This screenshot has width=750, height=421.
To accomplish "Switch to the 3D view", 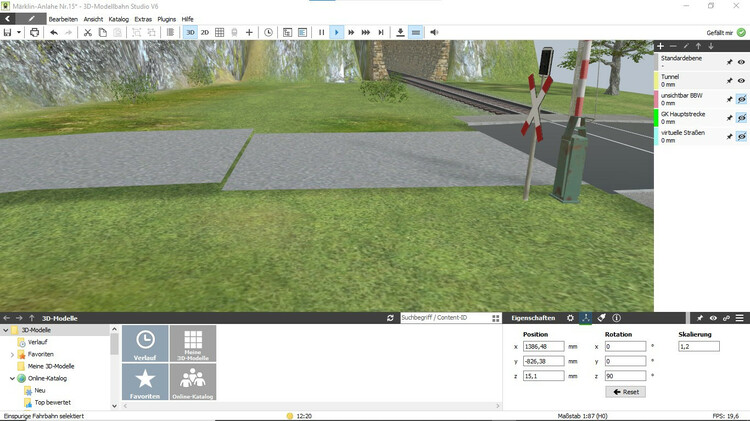I will pos(190,33).
